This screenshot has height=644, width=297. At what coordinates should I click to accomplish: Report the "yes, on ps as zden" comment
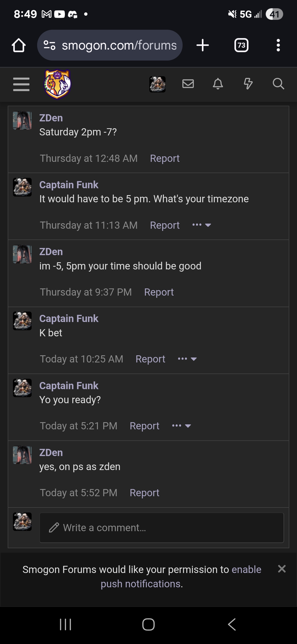[x=144, y=493]
